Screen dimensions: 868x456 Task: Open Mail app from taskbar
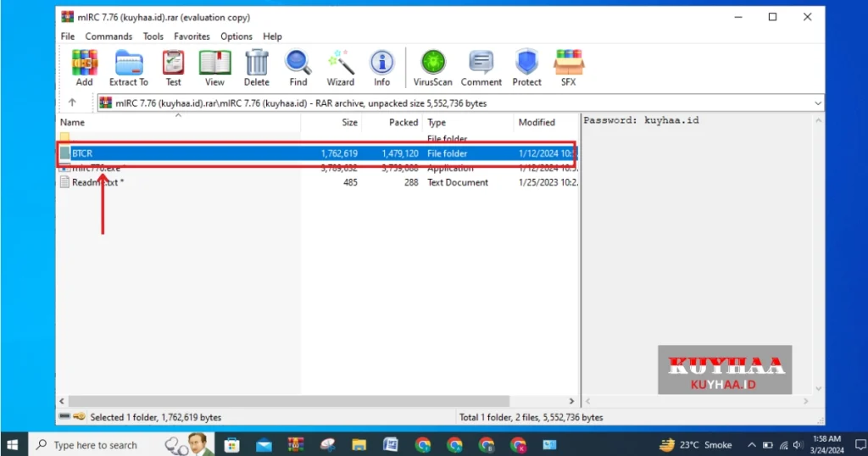pos(264,444)
